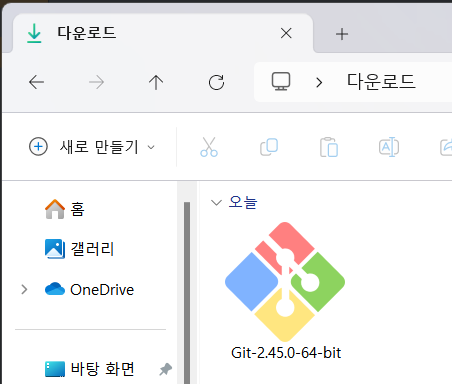This screenshot has width=452, height=384.
Task: Open the 새로 만들기 menu
Action: (92, 147)
